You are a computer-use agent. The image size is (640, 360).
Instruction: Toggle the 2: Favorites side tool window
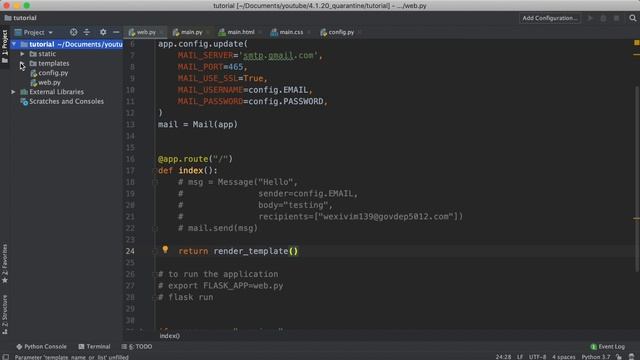[5, 264]
